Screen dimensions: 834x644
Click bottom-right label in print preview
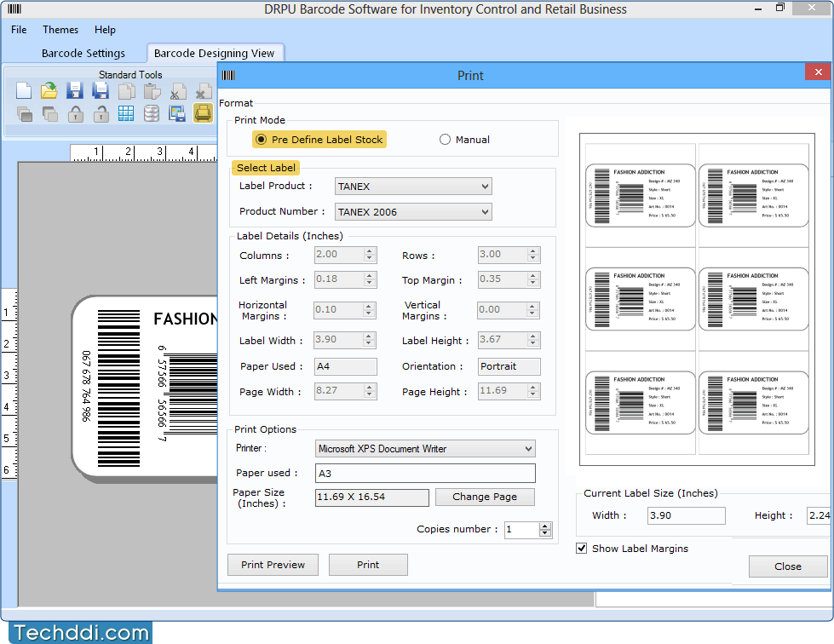coord(754,403)
